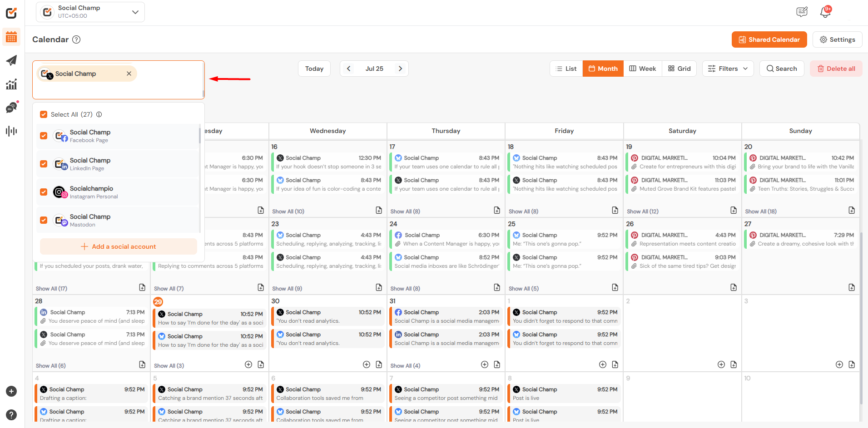Go to previous month arrow
The height and width of the screenshot is (428, 868).
coord(348,69)
